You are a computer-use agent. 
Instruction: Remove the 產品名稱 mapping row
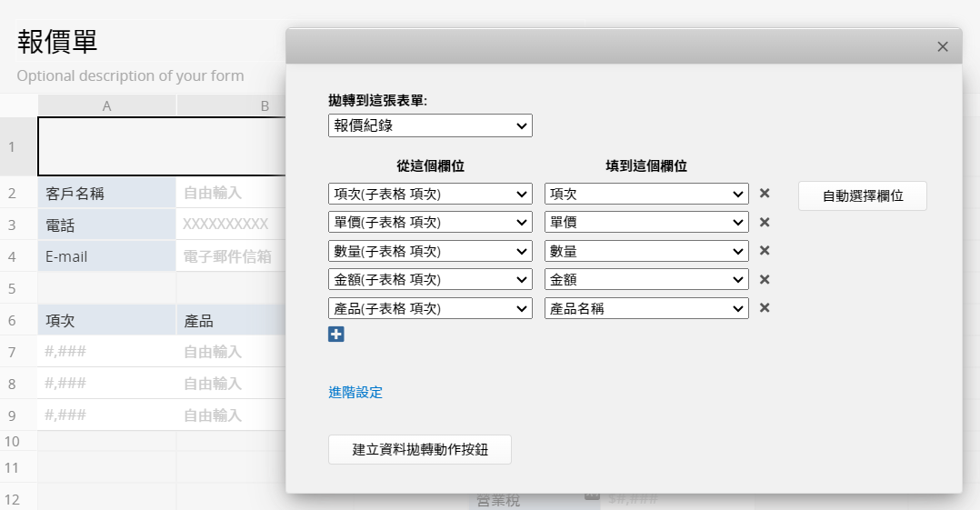pos(765,308)
